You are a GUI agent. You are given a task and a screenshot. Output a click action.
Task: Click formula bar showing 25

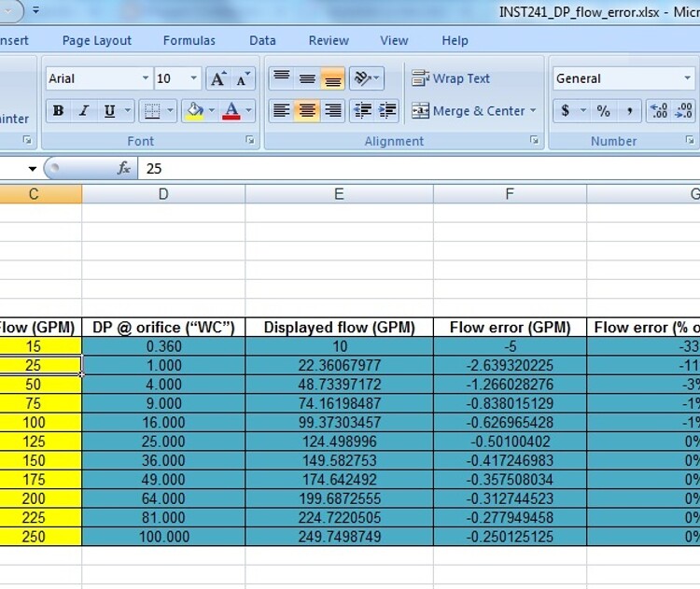coord(419,168)
